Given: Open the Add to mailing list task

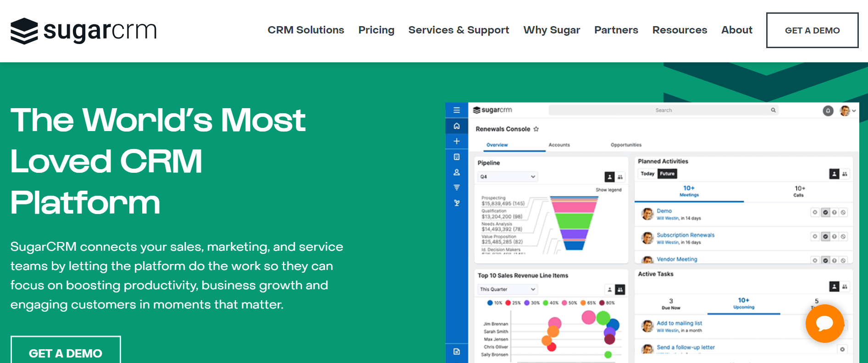Looking at the screenshot, I should pos(679,323).
